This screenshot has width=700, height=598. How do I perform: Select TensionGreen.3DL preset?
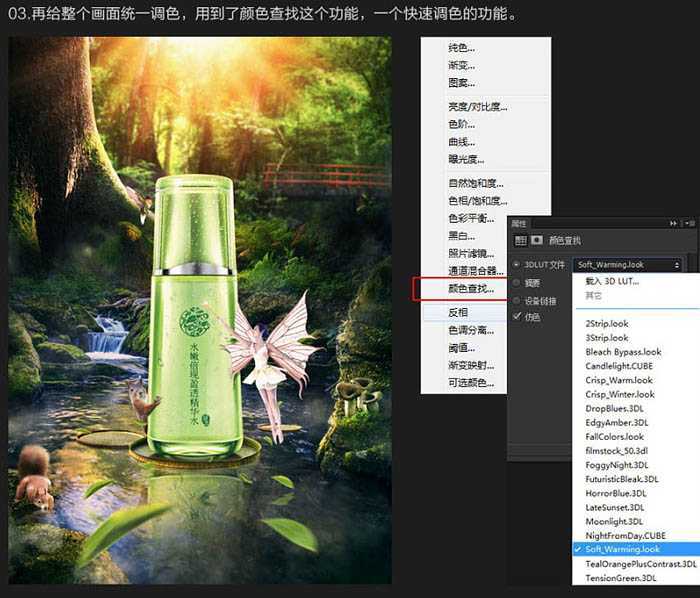pyautogui.click(x=621, y=578)
